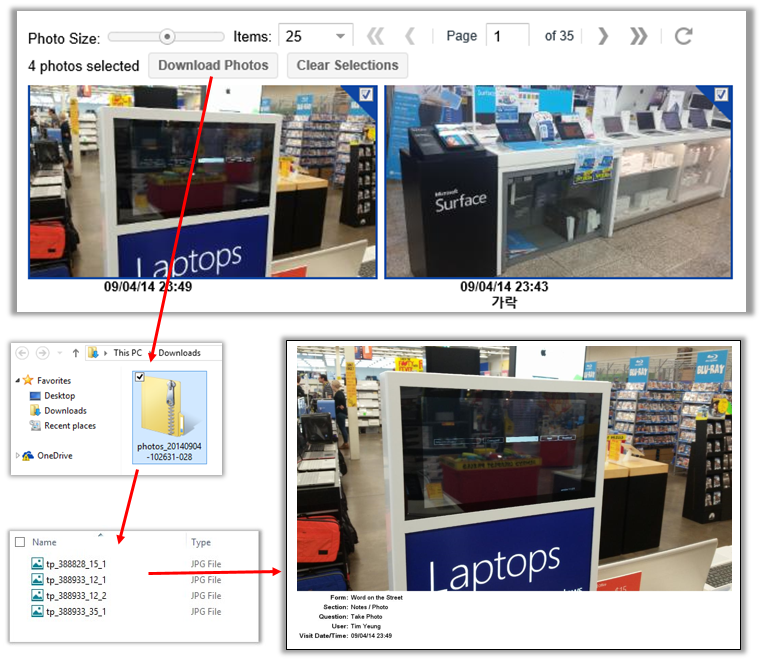Select file tp_388933_35_1 by name
Screen dimensions: 762x663
76,611
